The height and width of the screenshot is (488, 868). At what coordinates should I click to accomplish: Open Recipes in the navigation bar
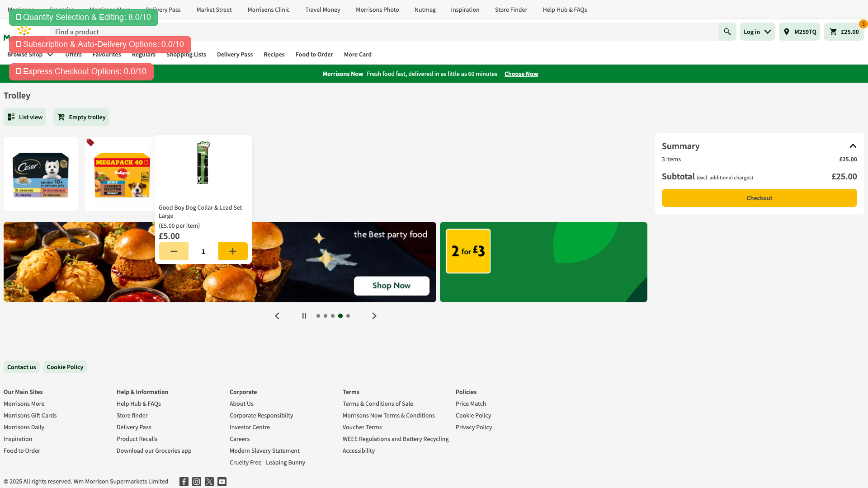[x=274, y=55]
